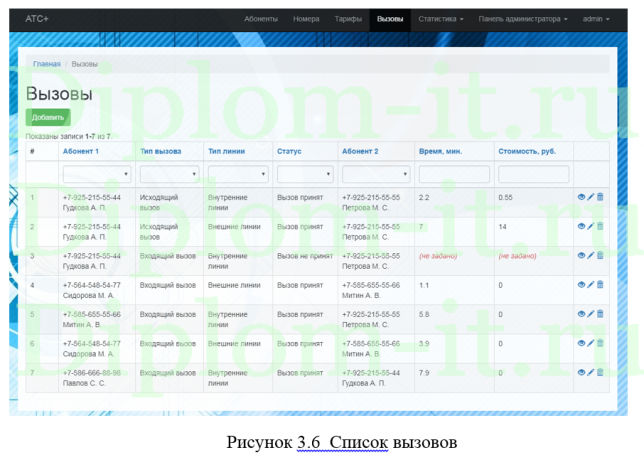Select cost value '0.55' in row 1
Screen dimensions: 644x460
(505, 198)
